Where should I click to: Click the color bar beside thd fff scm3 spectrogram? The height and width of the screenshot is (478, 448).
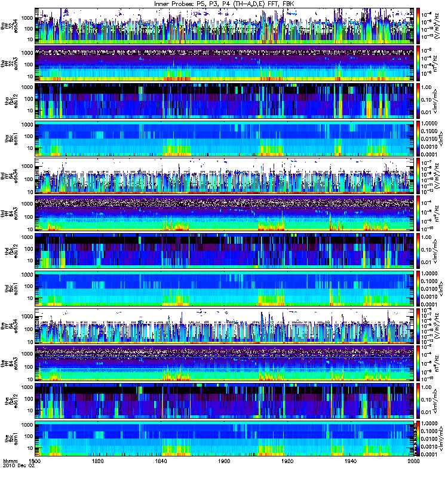pos(418,213)
